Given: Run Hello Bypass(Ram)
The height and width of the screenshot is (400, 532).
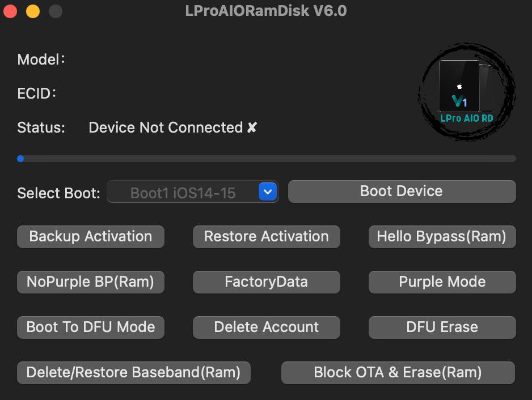Looking at the screenshot, I should pyautogui.click(x=442, y=237).
